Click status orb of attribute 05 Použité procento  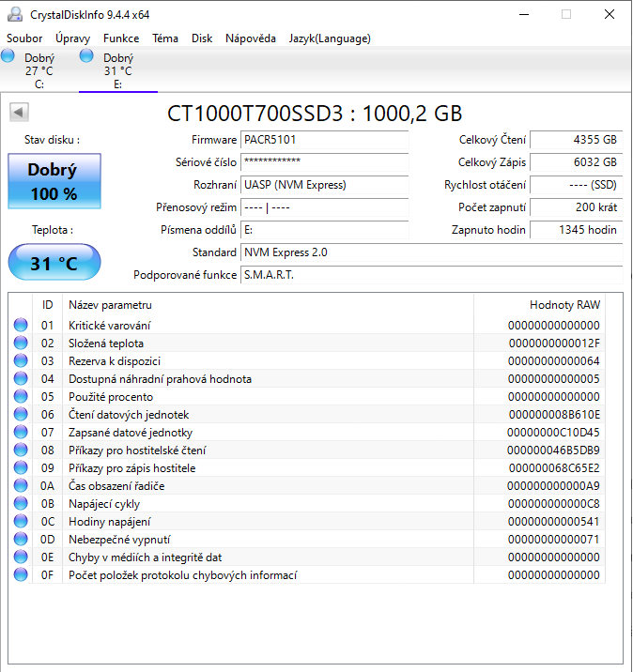21,396
